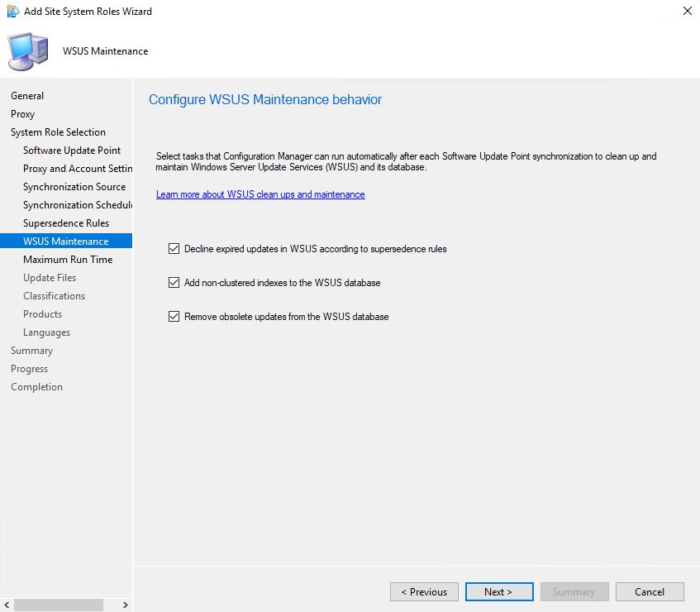Select System Role Selection step
This screenshot has height=612, width=700.
(58, 132)
